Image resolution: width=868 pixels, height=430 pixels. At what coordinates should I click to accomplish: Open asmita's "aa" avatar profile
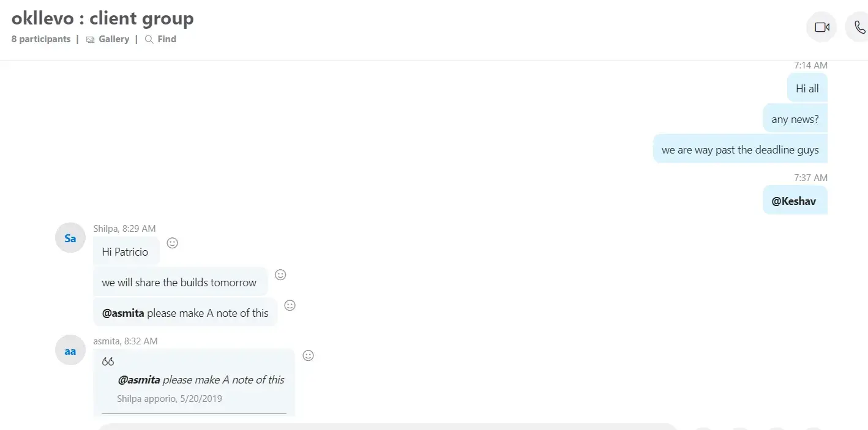tap(70, 350)
